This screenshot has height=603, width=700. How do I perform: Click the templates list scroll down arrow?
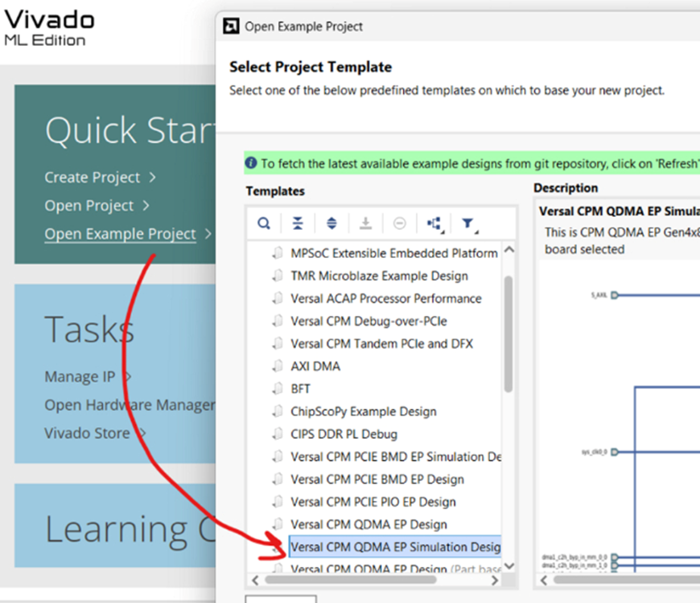(509, 567)
